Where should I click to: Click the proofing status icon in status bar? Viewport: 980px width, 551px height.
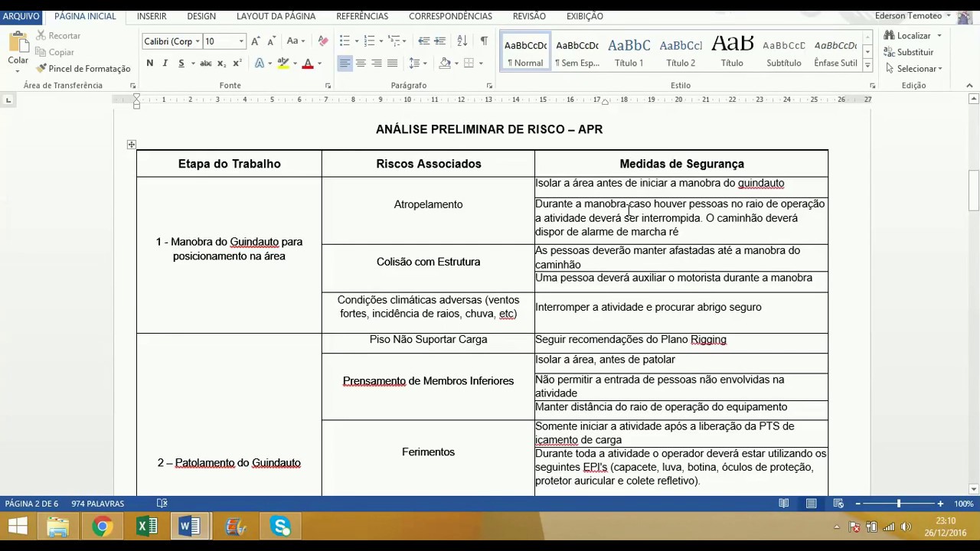coord(162,504)
